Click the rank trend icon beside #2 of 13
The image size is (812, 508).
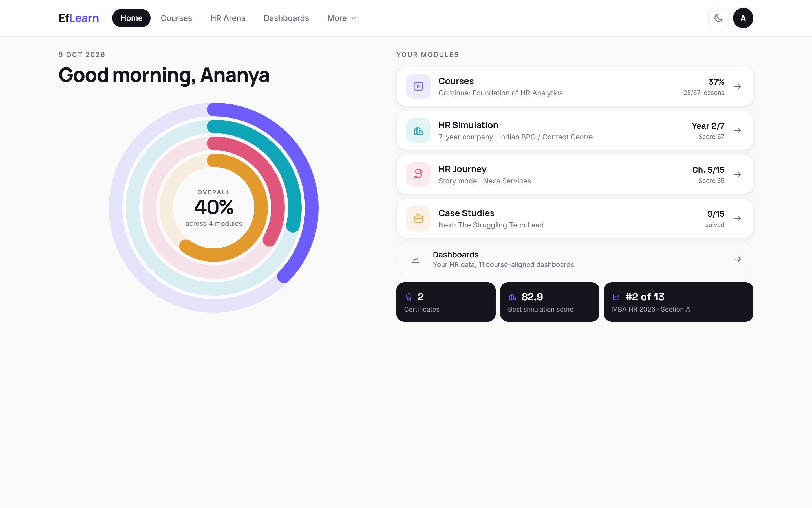point(616,297)
